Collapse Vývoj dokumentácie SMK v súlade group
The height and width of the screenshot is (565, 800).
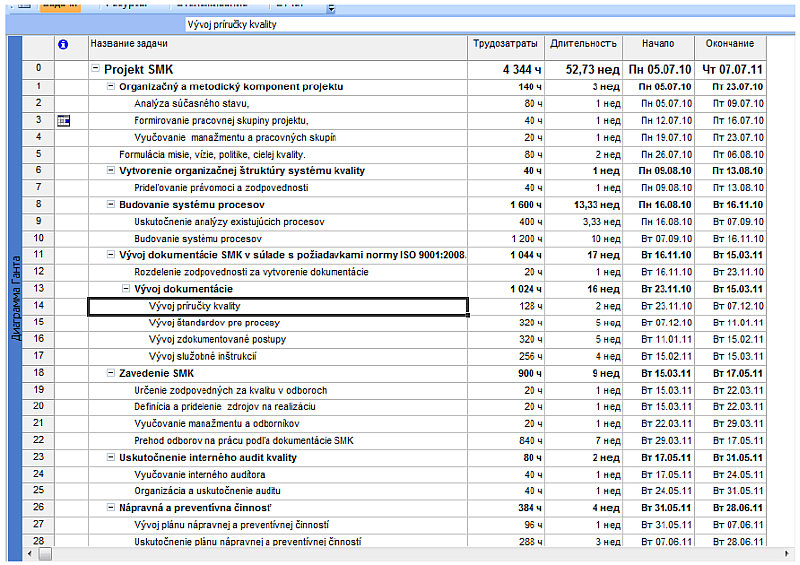point(111,254)
